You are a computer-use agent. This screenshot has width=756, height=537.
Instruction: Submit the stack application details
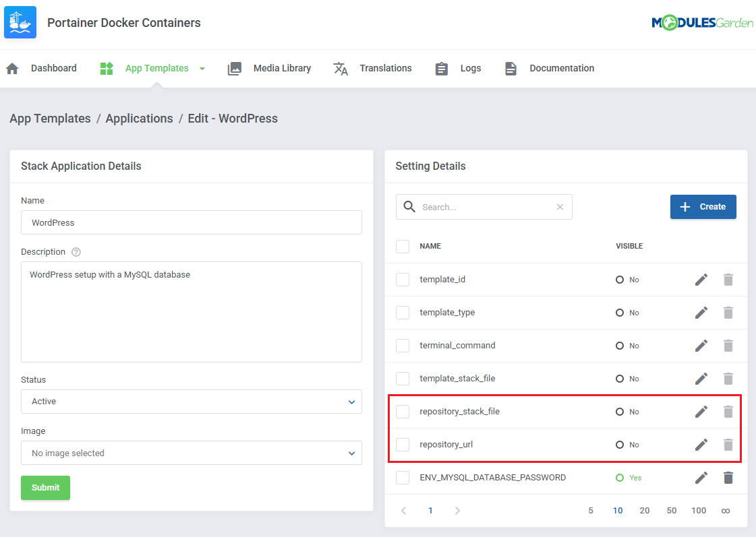[x=45, y=488]
